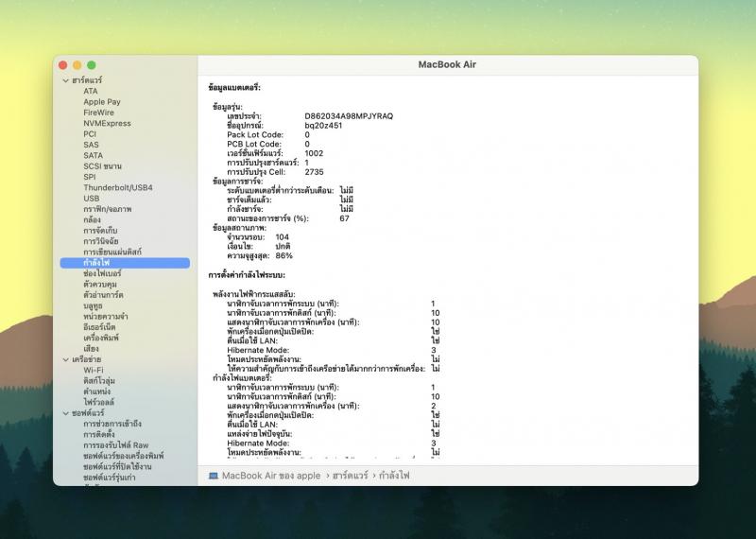Open the FireWire hardware entry
756x539 pixels.
pos(99,113)
